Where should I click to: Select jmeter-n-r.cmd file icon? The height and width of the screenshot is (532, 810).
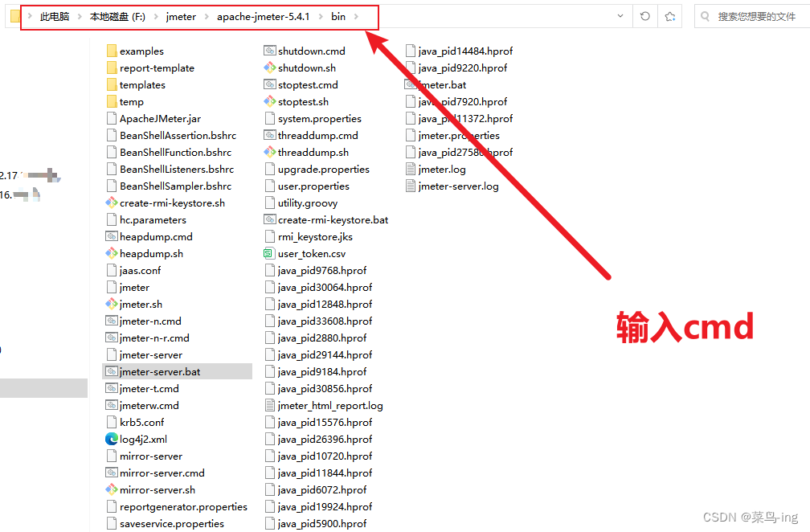click(111, 338)
